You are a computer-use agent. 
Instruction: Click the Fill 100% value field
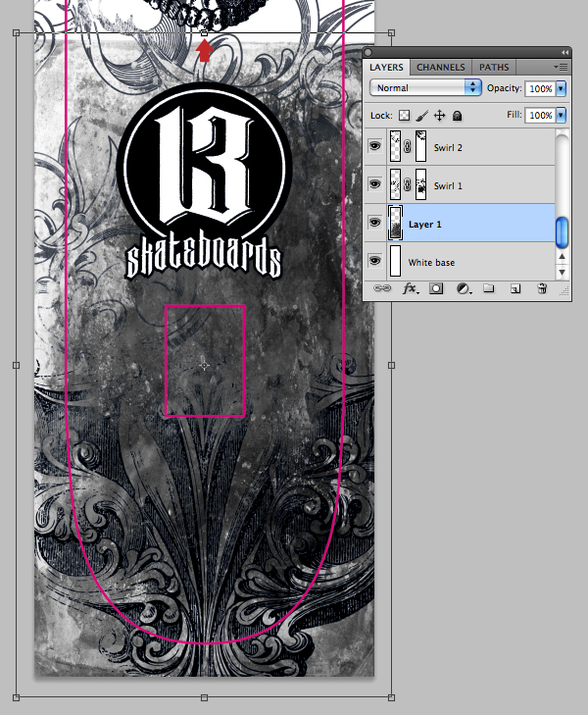[541, 115]
